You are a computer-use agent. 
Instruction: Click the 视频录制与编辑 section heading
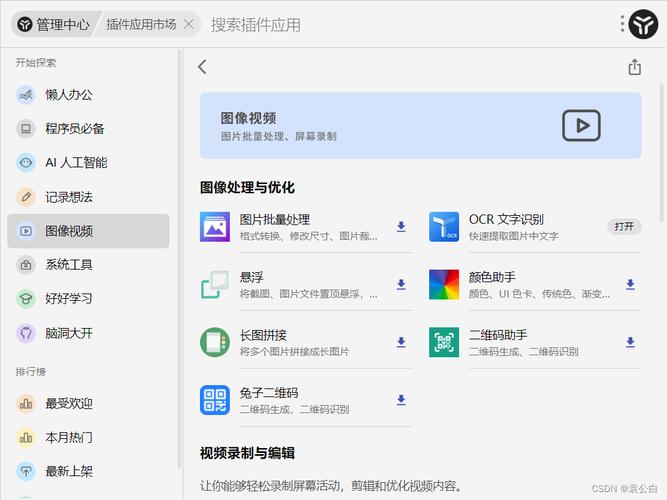pos(247,453)
